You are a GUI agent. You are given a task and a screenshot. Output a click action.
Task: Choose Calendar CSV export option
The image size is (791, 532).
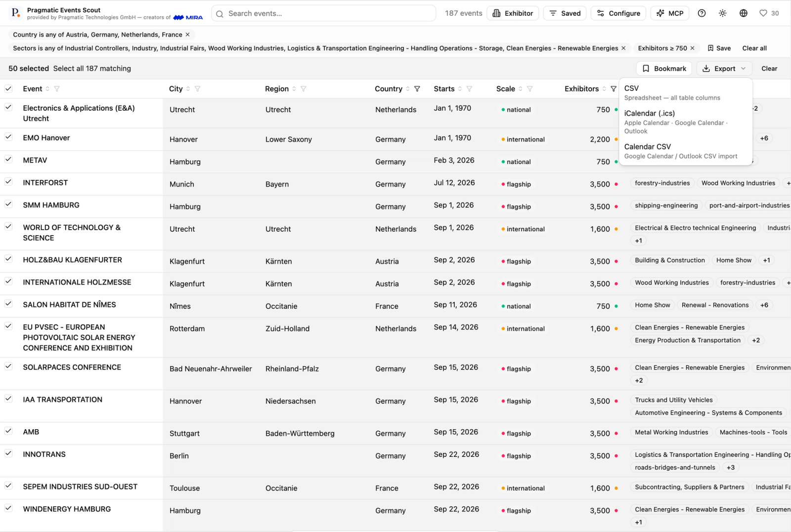coord(685,151)
